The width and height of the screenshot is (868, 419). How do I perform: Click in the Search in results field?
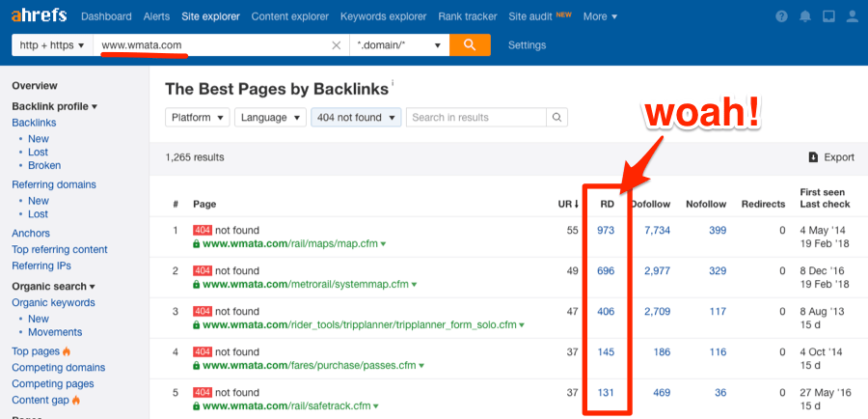click(476, 118)
